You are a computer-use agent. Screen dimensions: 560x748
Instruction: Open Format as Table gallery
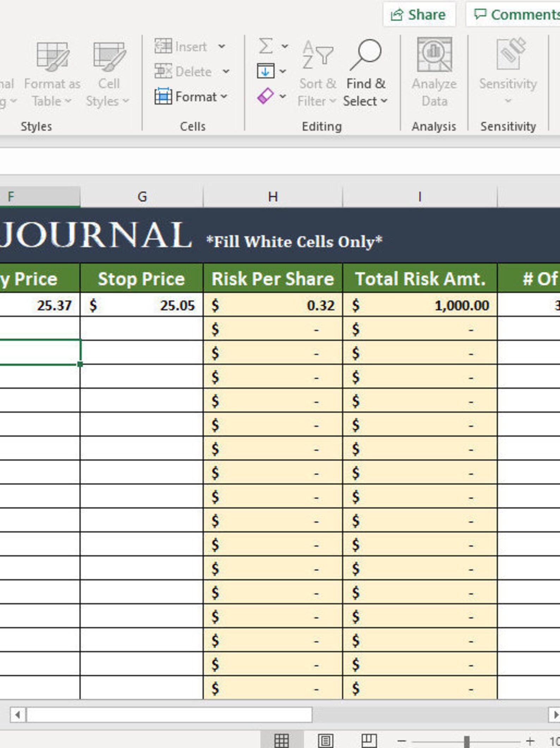52,75
